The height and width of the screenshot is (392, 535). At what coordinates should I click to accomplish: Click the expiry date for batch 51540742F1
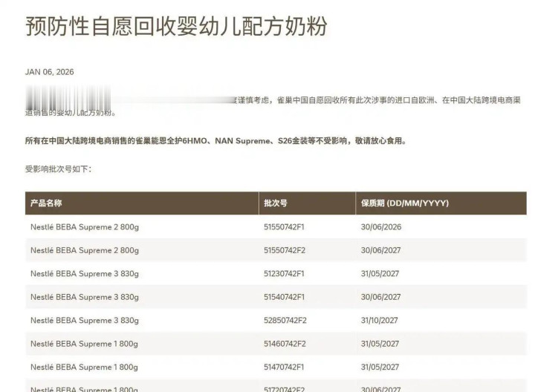click(x=380, y=297)
